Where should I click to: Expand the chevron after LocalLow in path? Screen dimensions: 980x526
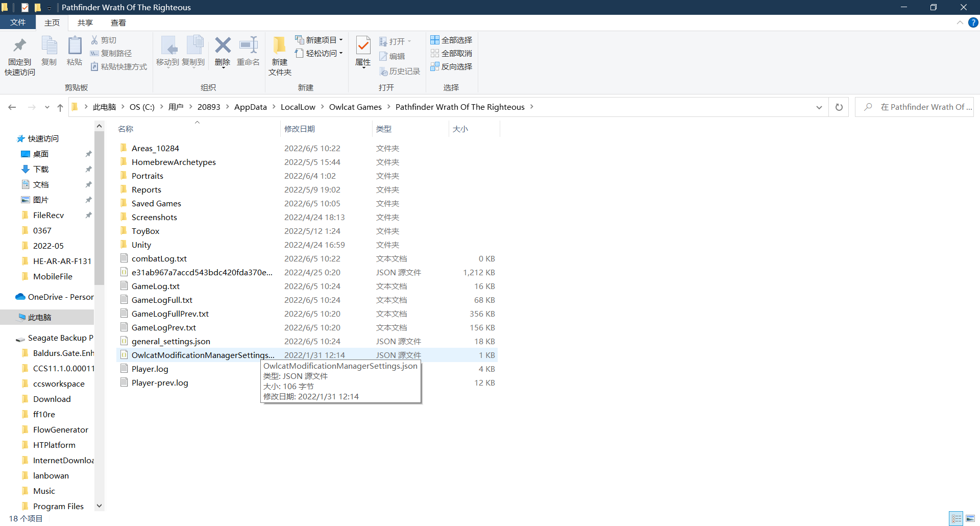click(322, 107)
